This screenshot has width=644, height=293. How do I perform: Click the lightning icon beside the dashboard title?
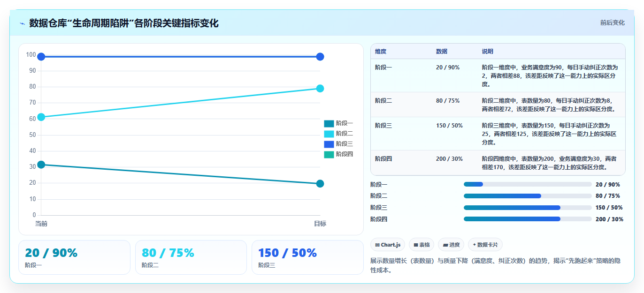pos(22,23)
